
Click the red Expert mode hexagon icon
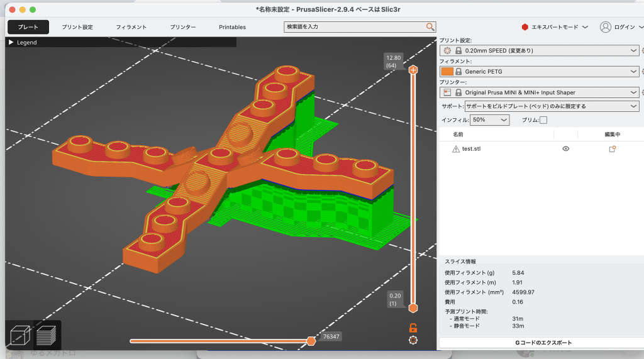pos(525,27)
